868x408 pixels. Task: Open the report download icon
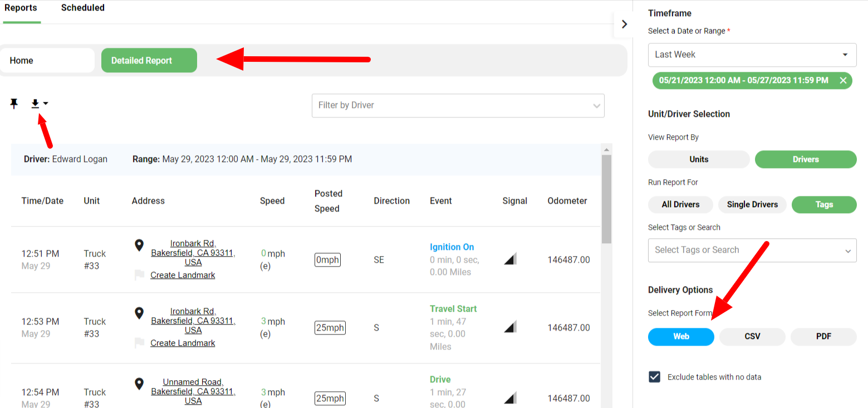coord(37,103)
